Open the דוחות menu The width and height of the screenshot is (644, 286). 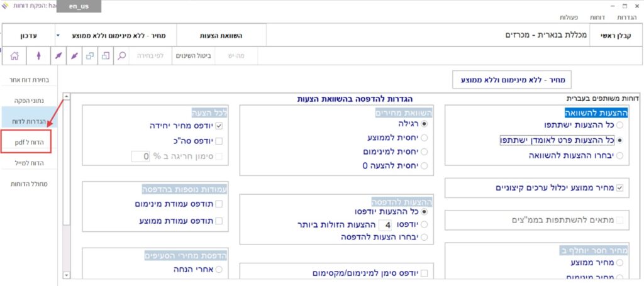point(596,18)
